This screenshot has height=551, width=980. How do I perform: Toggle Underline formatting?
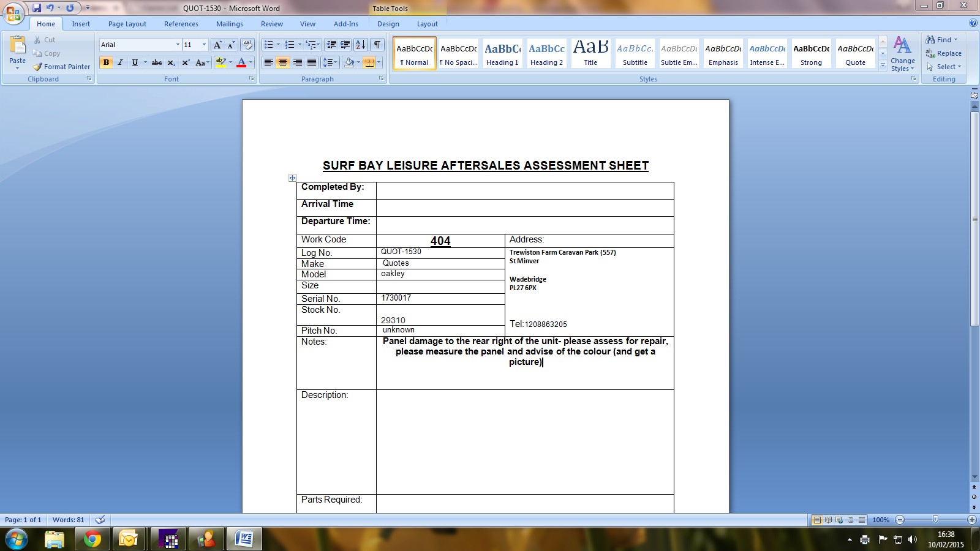135,62
